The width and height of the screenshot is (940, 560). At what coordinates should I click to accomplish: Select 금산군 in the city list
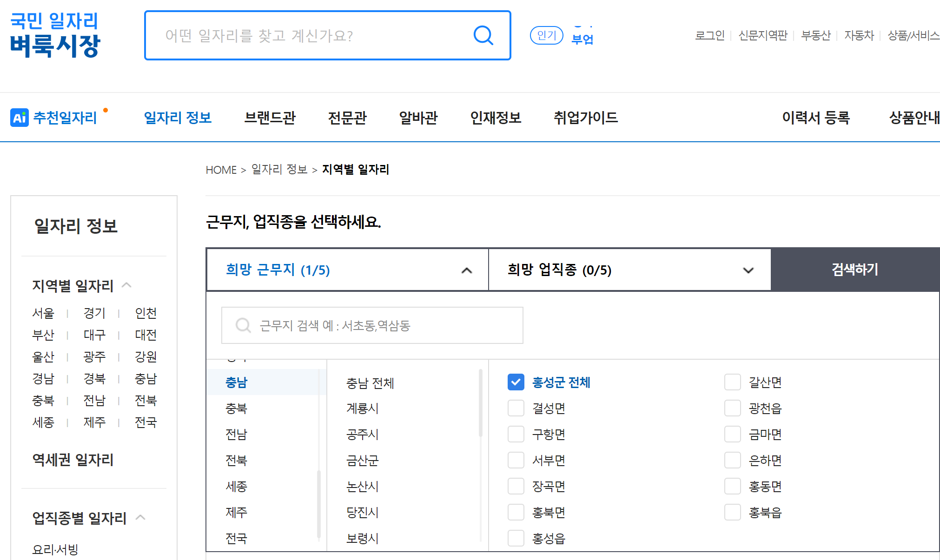tap(362, 460)
